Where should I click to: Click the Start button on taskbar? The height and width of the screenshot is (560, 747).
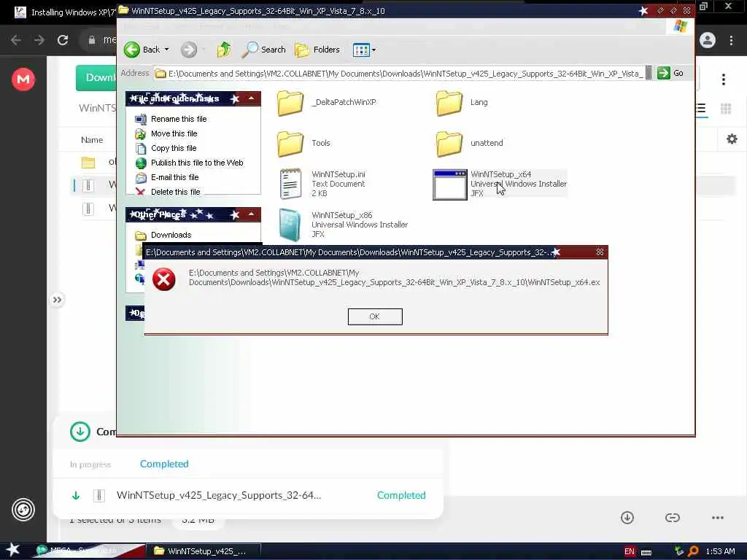pyautogui.click(x=12, y=550)
